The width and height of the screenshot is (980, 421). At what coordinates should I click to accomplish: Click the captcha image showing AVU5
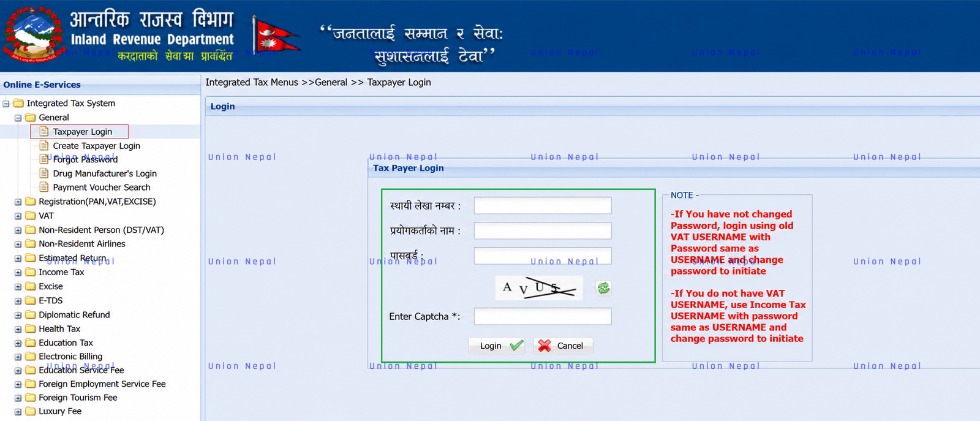pyautogui.click(x=539, y=288)
